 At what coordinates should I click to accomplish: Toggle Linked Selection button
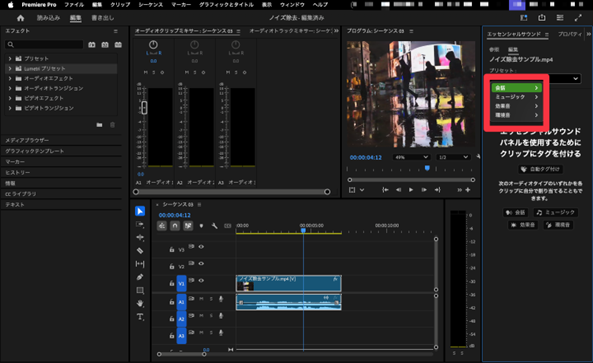[188, 226]
